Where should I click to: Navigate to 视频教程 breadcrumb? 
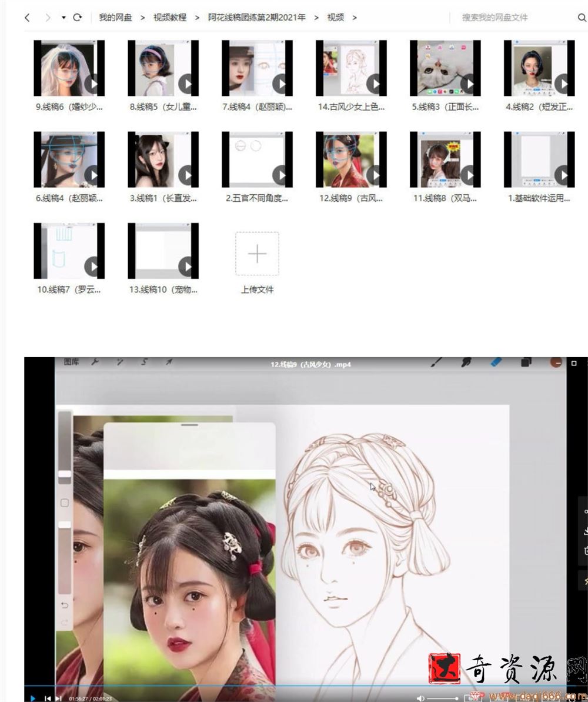pyautogui.click(x=169, y=18)
